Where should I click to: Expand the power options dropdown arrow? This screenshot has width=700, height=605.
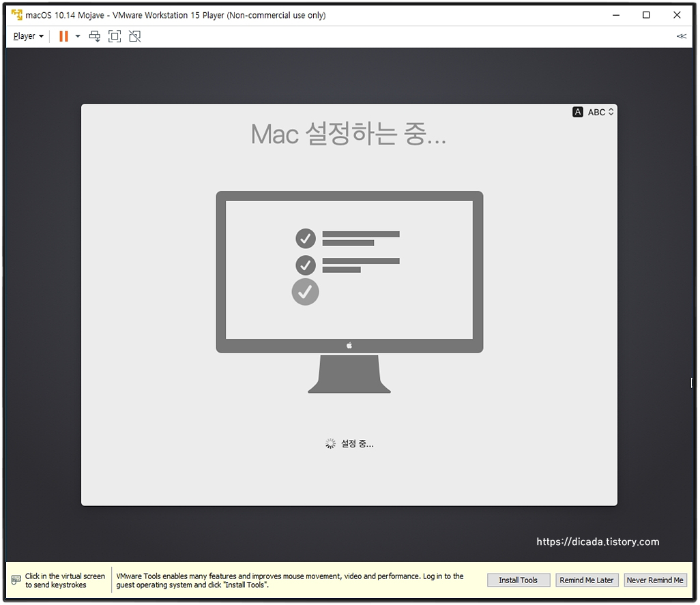tap(78, 36)
